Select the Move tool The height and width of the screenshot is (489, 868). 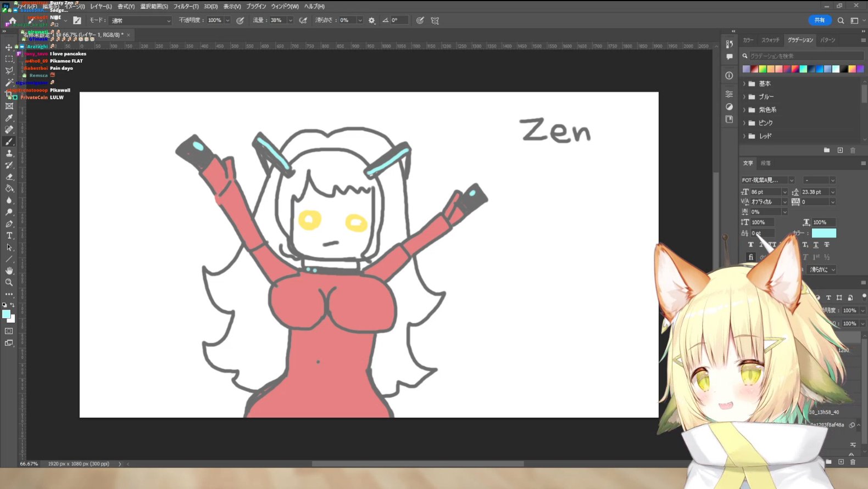pos(9,47)
